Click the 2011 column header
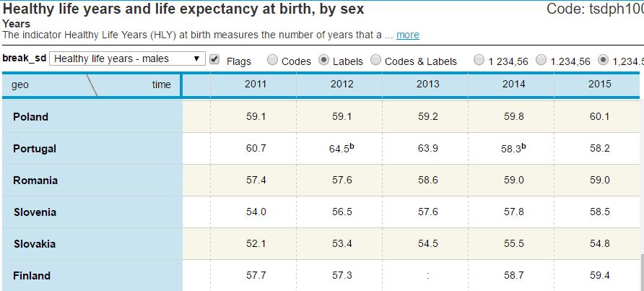The height and width of the screenshot is (291, 644). (256, 84)
